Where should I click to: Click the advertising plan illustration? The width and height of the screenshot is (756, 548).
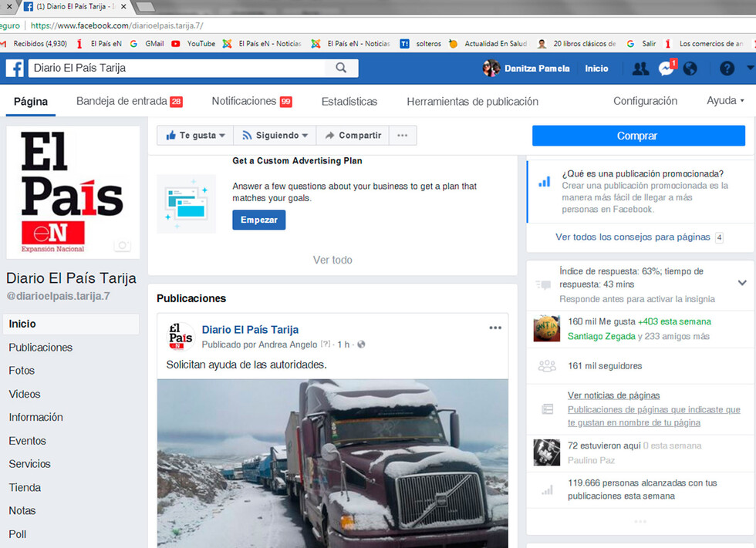(186, 203)
